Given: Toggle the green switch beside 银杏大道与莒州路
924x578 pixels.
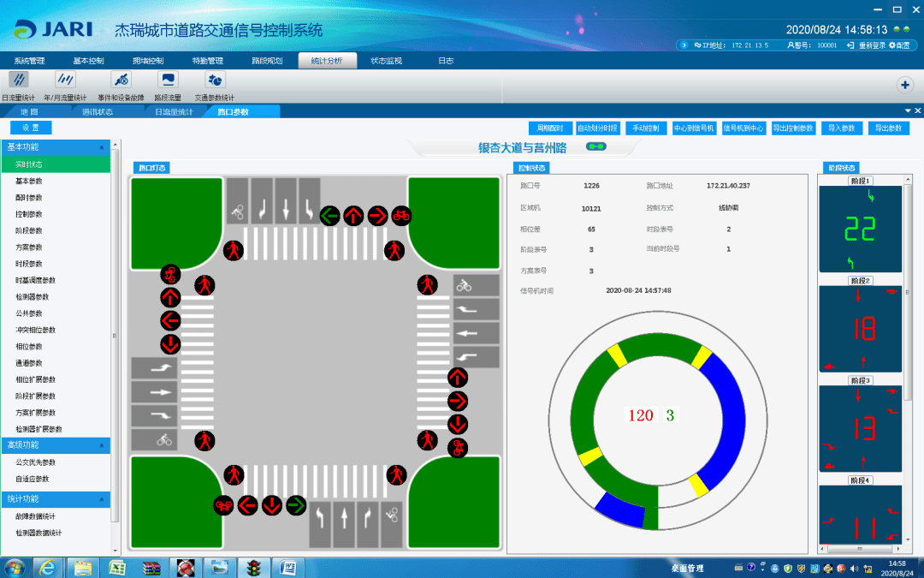Looking at the screenshot, I should (x=595, y=147).
